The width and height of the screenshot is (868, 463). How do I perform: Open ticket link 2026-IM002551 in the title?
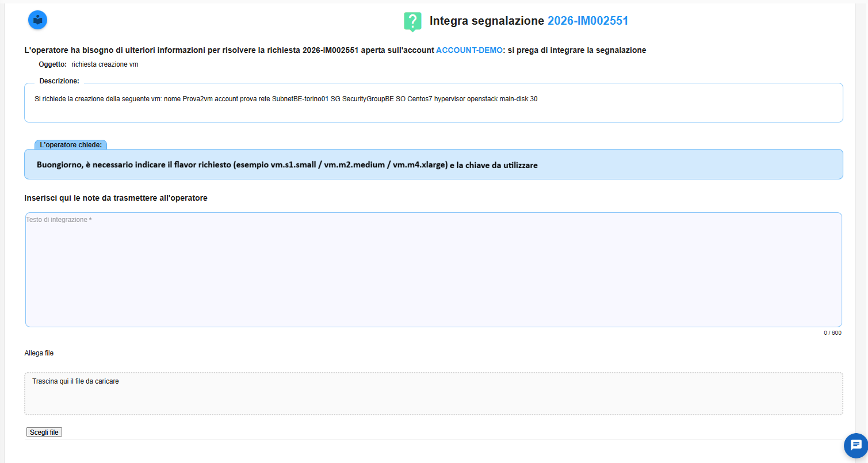pyautogui.click(x=587, y=21)
